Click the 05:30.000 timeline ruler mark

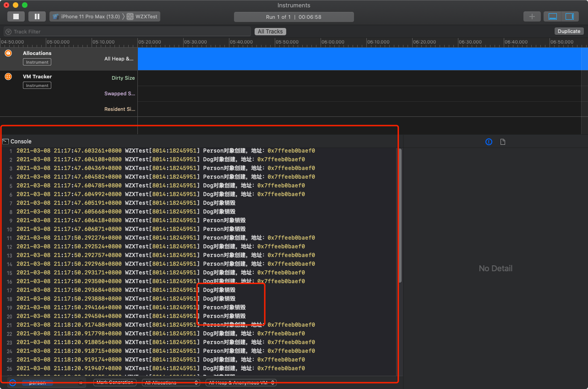tap(196, 42)
